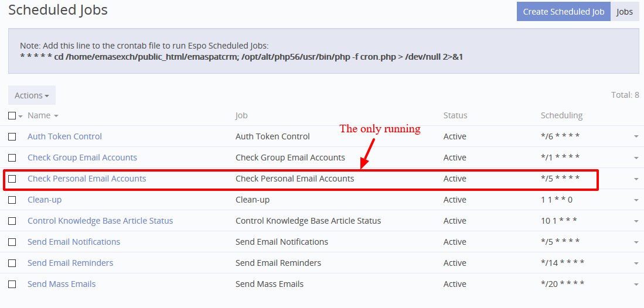Show row actions for Send Email Notifications

tap(636, 242)
